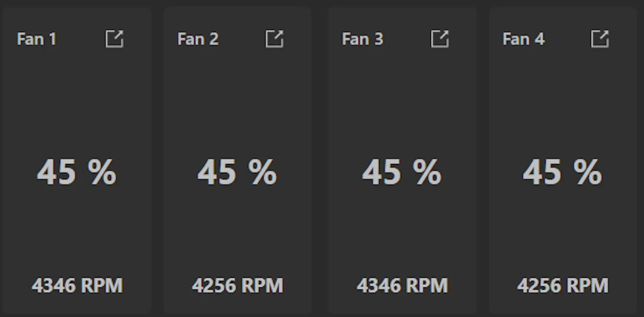
Task: Select Fan 2's 4256 RPM reading
Action: coord(237,286)
